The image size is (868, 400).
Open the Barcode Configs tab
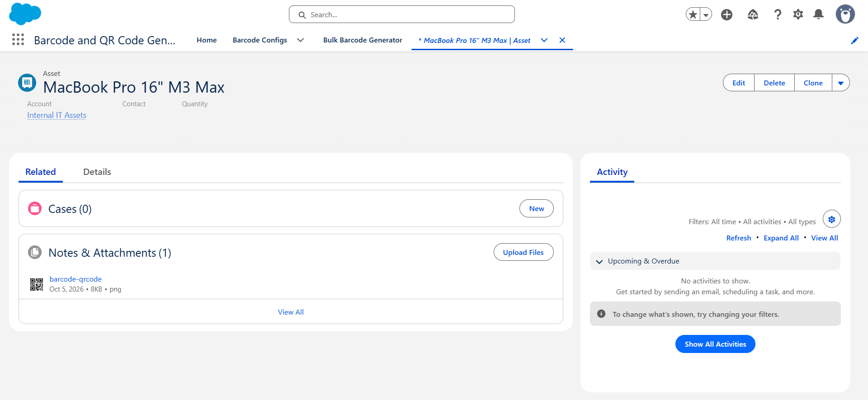pyautogui.click(x=260, y=40)
